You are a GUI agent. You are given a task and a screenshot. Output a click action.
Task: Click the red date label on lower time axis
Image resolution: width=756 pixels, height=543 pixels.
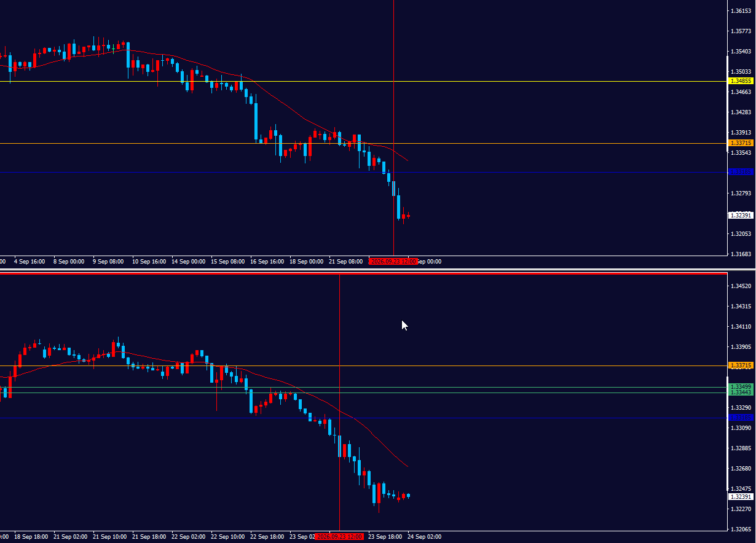(340, 536)
